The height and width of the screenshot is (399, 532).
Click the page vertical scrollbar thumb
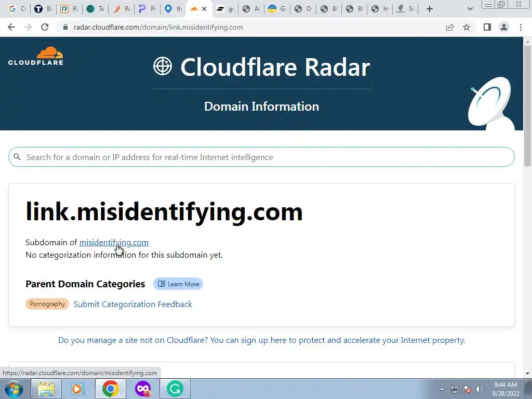point(527,105)
